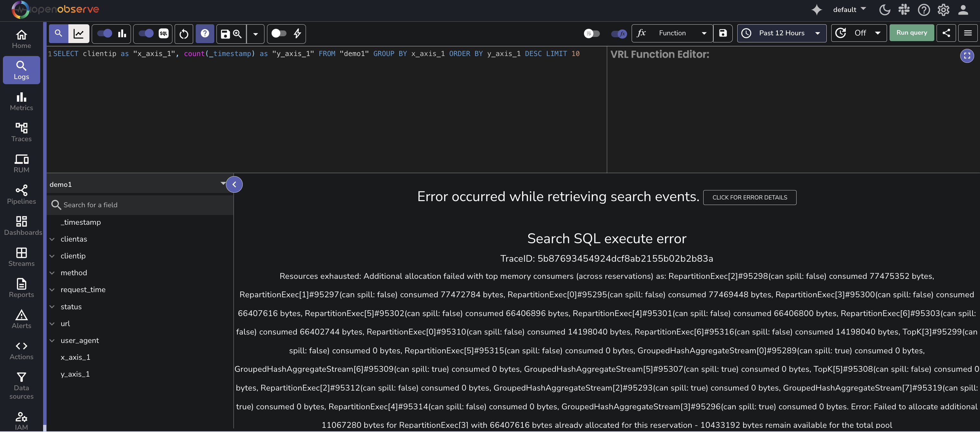Toggle the histogram switch
Viewport: 980px width, 432px height.
(106, 33)
